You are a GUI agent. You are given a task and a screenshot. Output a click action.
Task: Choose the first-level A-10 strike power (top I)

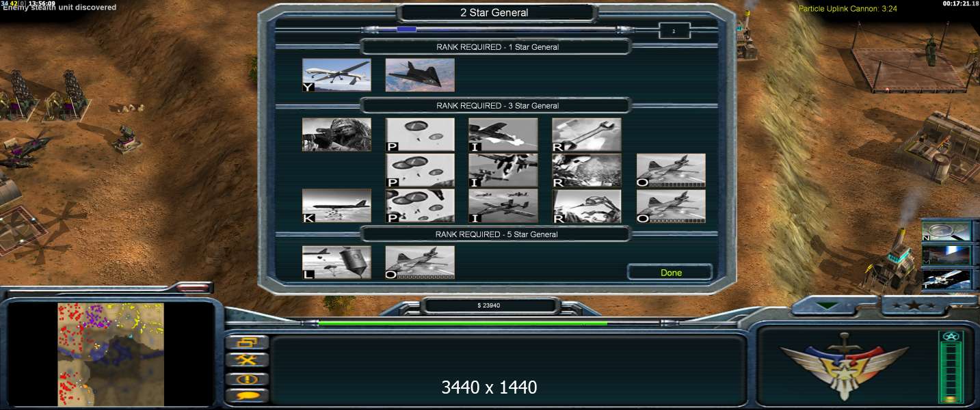(x=503, y=135)
